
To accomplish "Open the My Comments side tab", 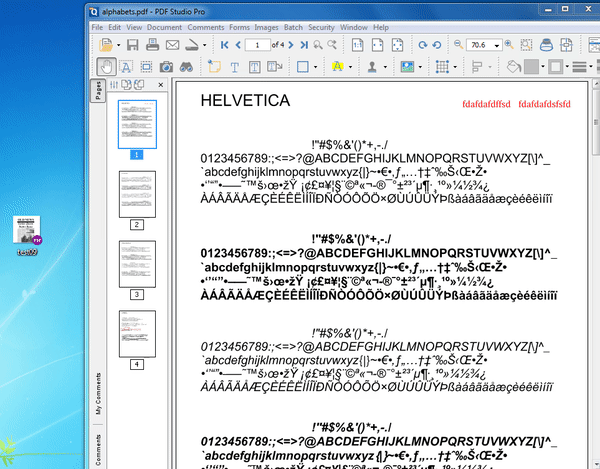I will (98, 394).
